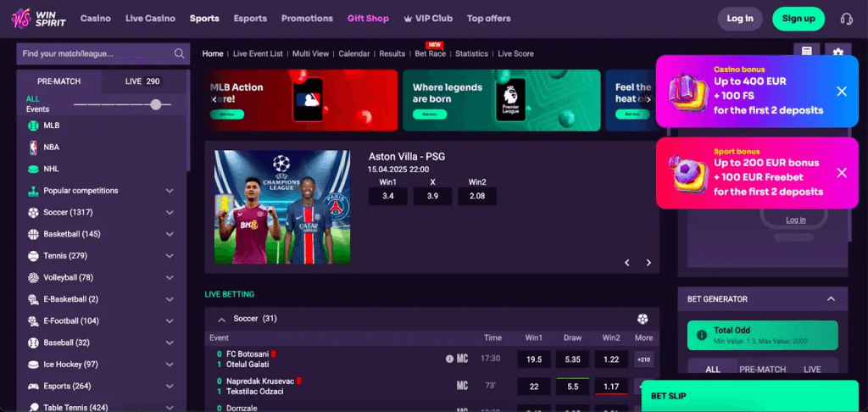868x412 pixels.
Task: Open Promotions menu item
Action: [307, 19]
